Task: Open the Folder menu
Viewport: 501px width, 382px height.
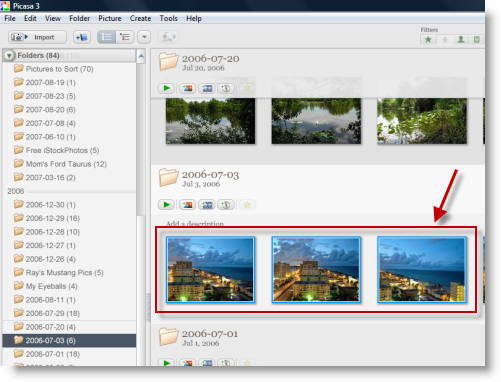Action: [79, 18]
